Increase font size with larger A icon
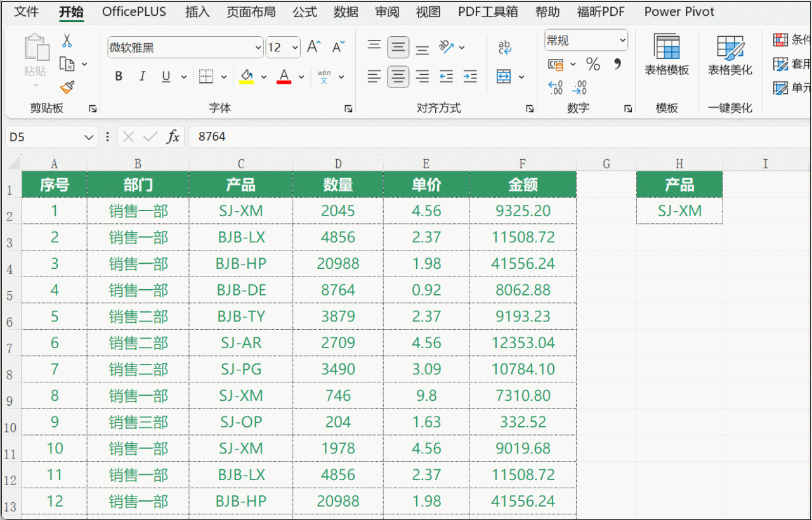The height and width of the screenshot is (520, 812). 314,47
